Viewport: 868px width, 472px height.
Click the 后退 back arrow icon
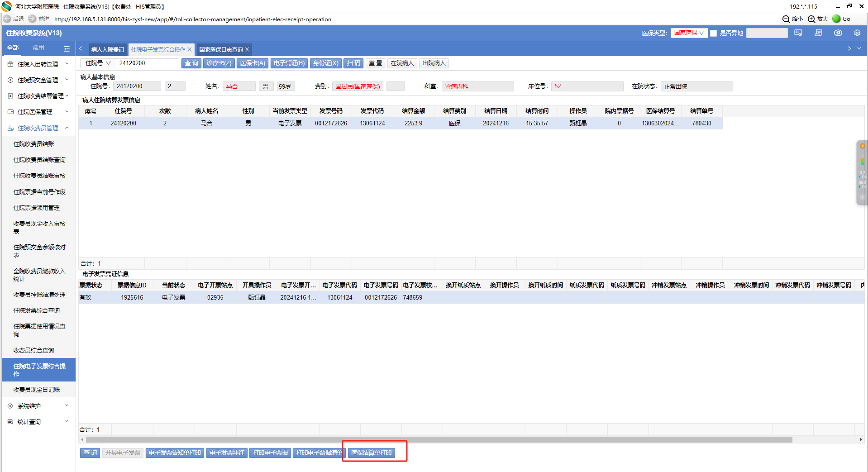[7, 19]
